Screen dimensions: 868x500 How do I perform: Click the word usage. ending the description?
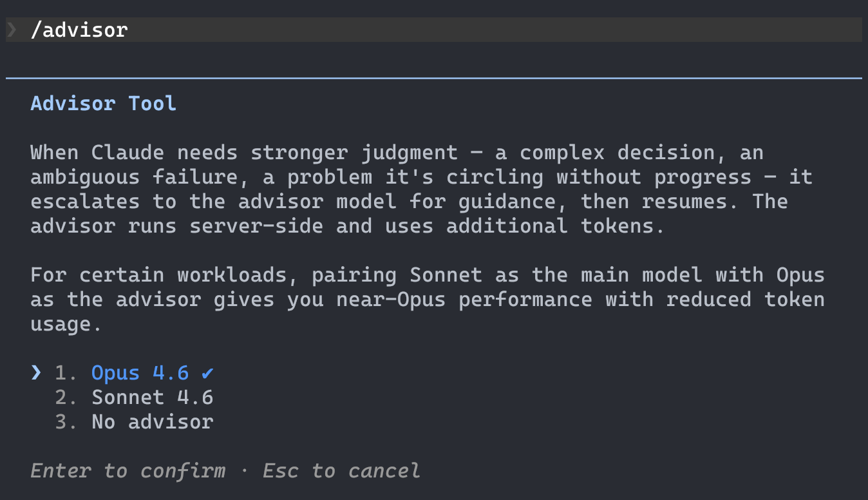tap(66, 324)
